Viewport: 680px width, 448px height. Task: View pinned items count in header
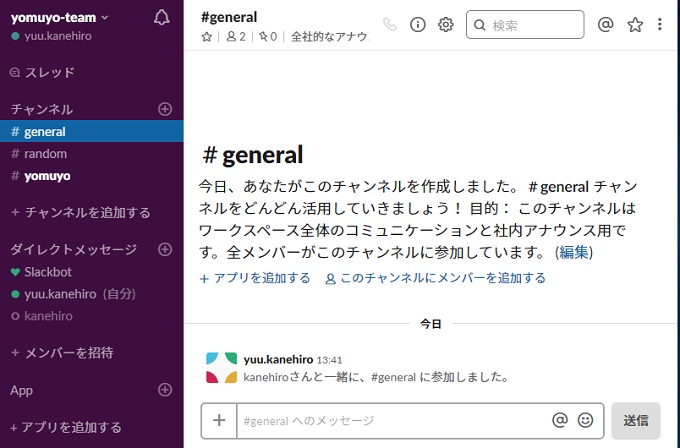268,37
